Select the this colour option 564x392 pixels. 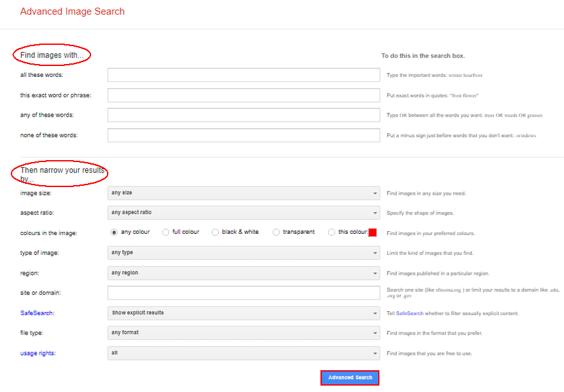[331, 232]
